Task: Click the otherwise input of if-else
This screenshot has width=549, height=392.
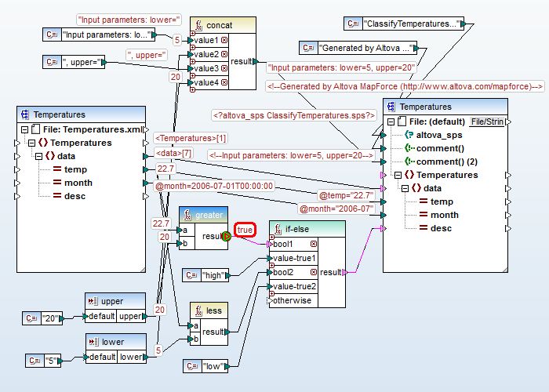Action: point(292,300)
